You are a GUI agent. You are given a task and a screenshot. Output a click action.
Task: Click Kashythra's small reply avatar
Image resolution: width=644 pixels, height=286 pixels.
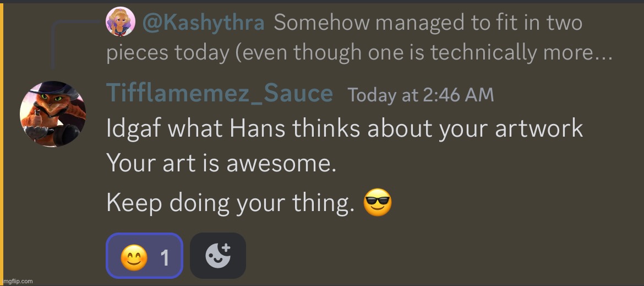pyautogui.click(x=121, y=23)
